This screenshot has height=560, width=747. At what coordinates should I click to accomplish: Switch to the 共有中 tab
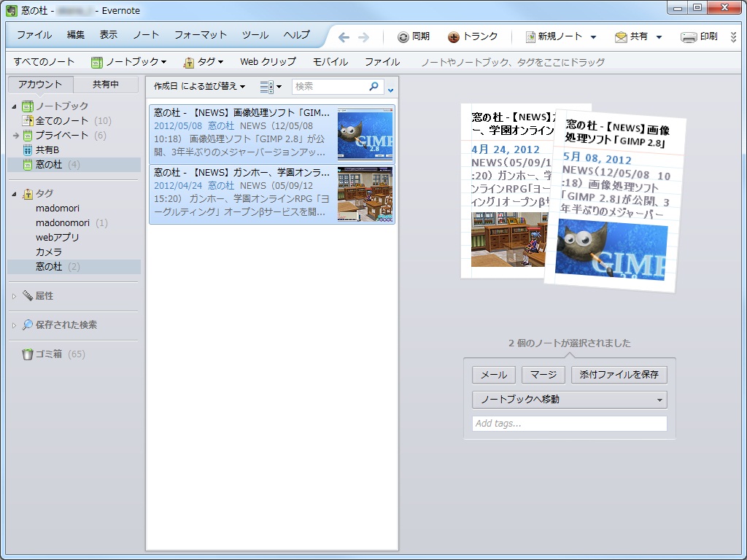(x=106, y=84)
